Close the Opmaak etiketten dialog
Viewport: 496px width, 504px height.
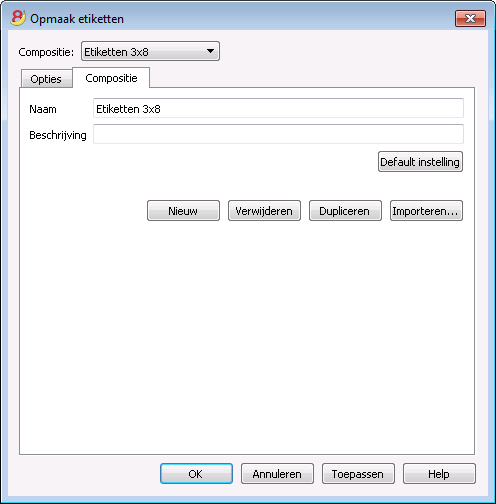pyautogui.click(x=470, y=18)
